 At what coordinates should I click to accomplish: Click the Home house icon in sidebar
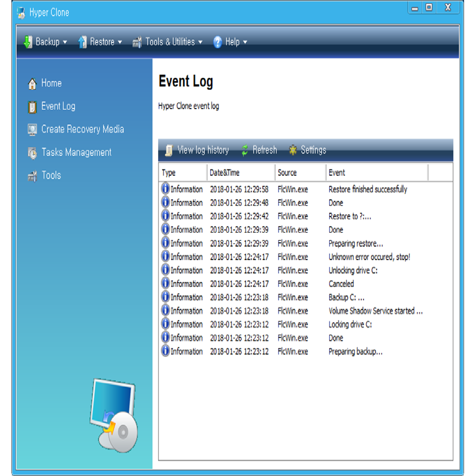click(32, 84)
